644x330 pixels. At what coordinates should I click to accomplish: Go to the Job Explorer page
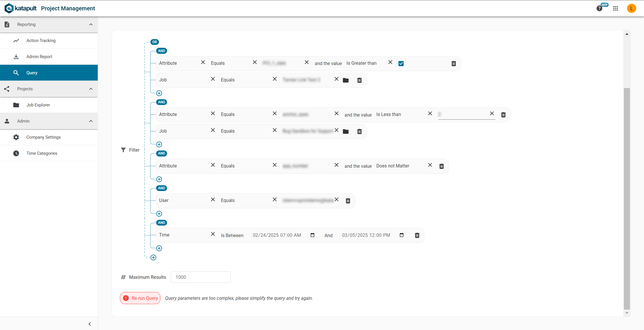[x=38, y=105]
